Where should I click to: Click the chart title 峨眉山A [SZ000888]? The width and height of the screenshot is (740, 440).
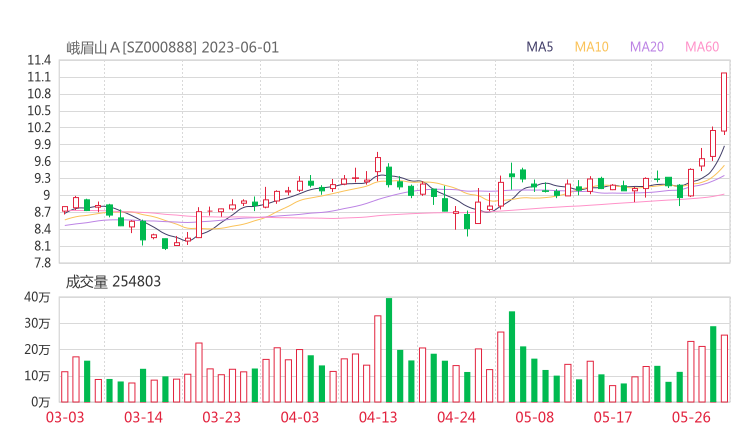click(x=131, y=48)
